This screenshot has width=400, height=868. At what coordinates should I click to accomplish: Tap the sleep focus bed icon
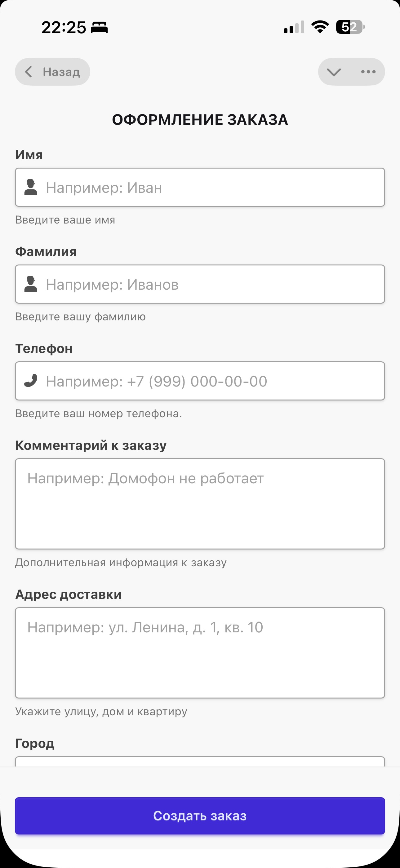(99, 27)
